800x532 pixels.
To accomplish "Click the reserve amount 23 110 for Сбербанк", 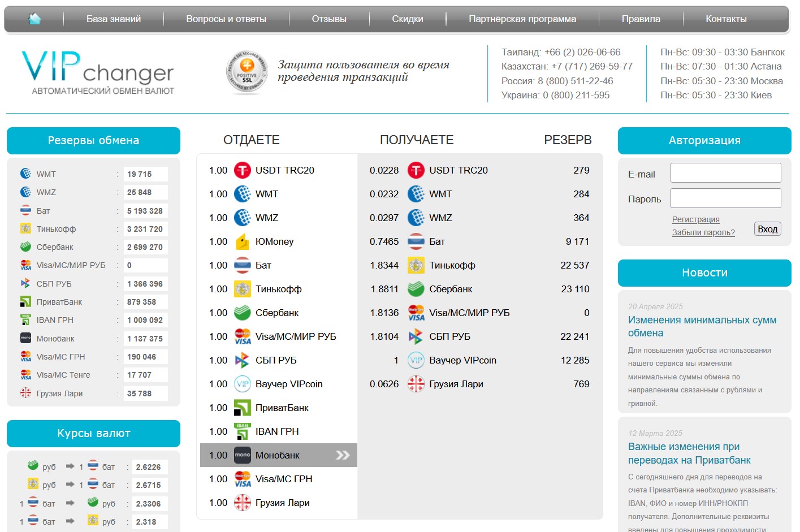I will pos(575,289).
